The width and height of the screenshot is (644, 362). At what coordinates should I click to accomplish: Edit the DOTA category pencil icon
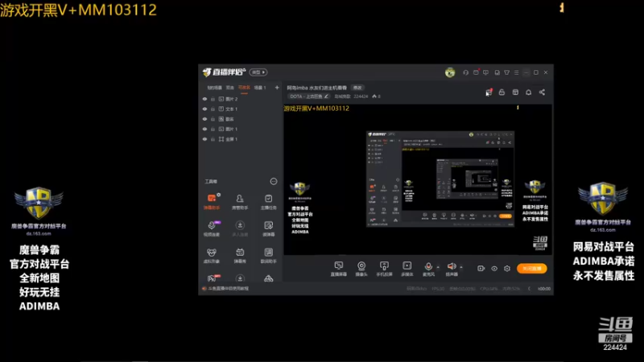(327, 97)
